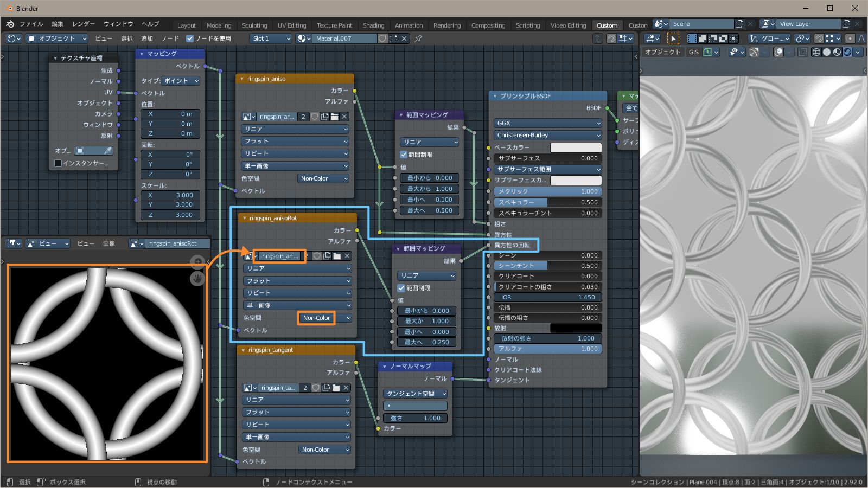Open Christensen-Burley subsurface method dropdown

click(x=548, y=135)
